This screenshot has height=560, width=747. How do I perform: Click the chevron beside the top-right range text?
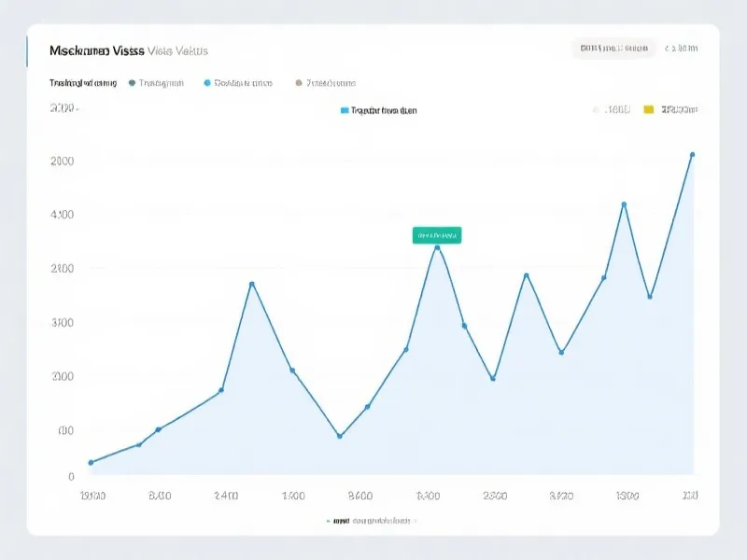pyautogui.click(x=668, y=48)
